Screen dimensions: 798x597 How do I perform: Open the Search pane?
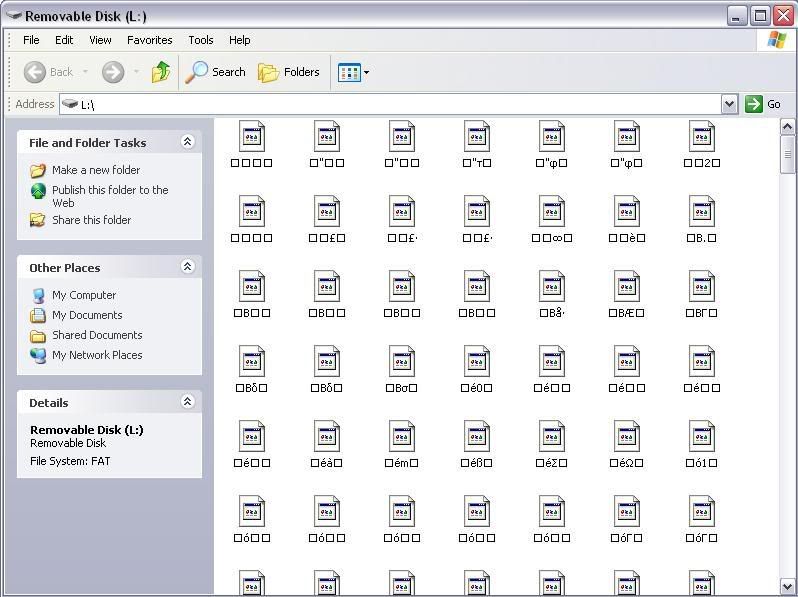[215, 72]
